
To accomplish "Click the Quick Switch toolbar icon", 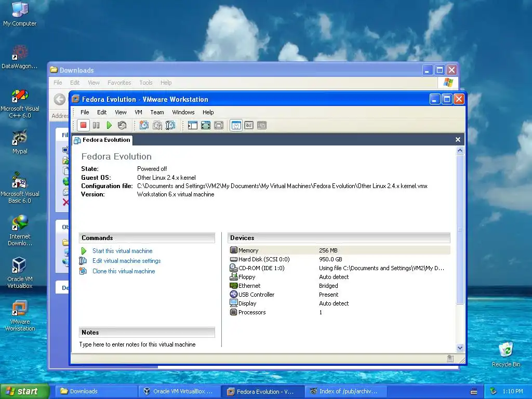I will click(219, 125).
